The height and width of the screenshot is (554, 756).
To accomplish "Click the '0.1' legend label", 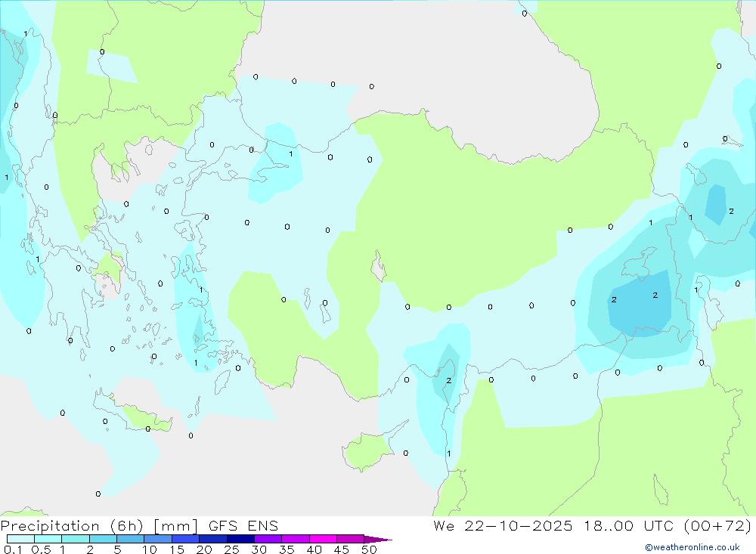I will pos(13,549).
